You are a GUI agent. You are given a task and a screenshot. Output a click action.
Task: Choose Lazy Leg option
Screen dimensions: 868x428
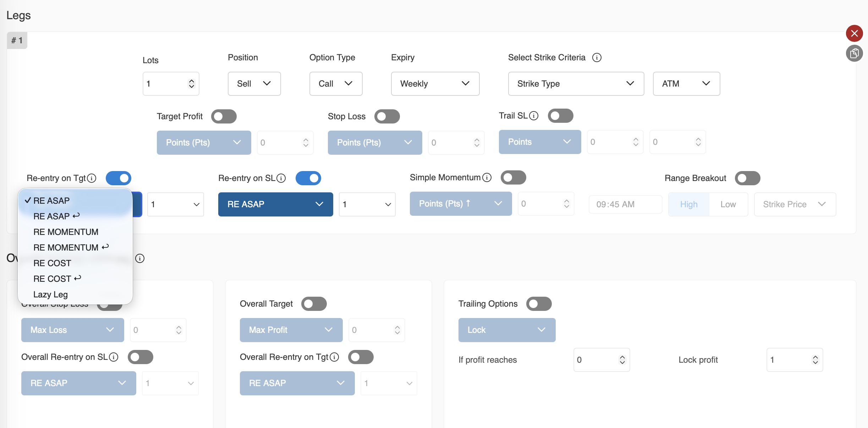tap(50, 295)
